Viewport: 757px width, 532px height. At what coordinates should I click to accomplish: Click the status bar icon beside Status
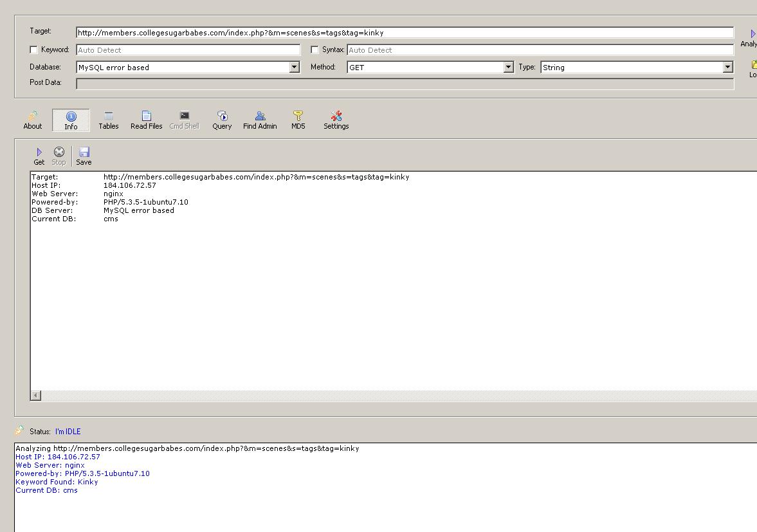coord(19,430)
